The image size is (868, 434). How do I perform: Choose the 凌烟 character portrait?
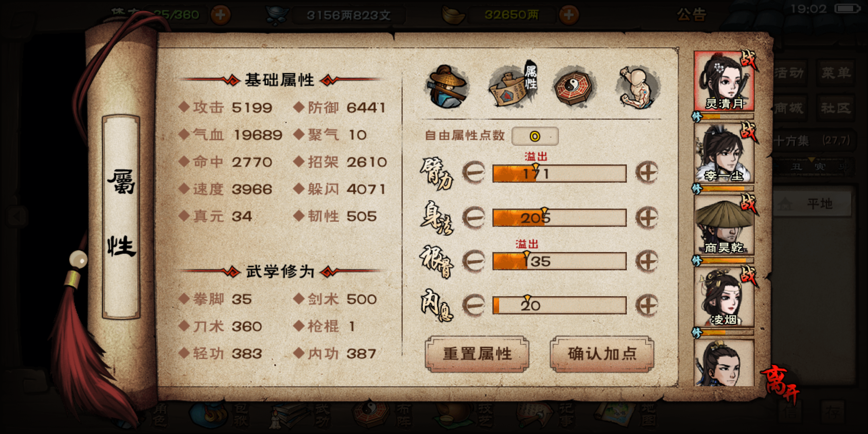tap(724, 297)
